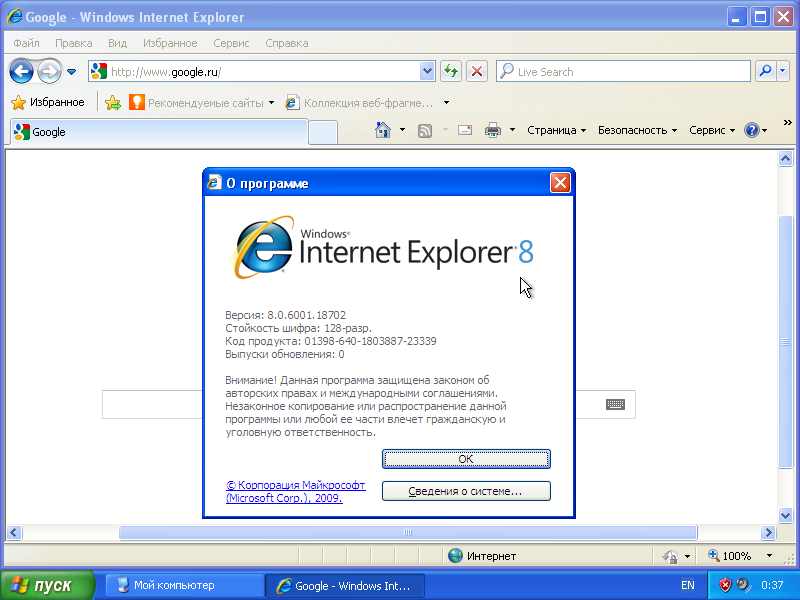The image size is (800, 600).
Task: Click the vertical scrollbar down arrow
Action: click(x=786, y=515)
